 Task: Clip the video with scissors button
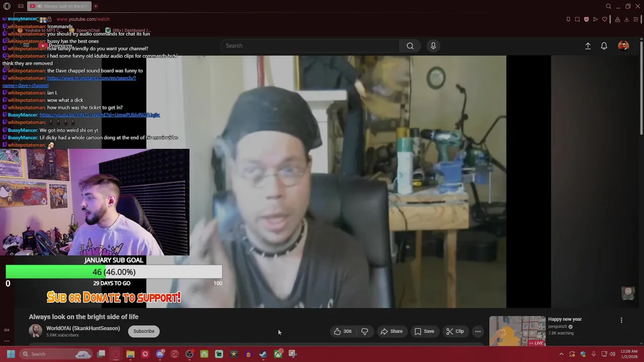(x=455, y=331)
